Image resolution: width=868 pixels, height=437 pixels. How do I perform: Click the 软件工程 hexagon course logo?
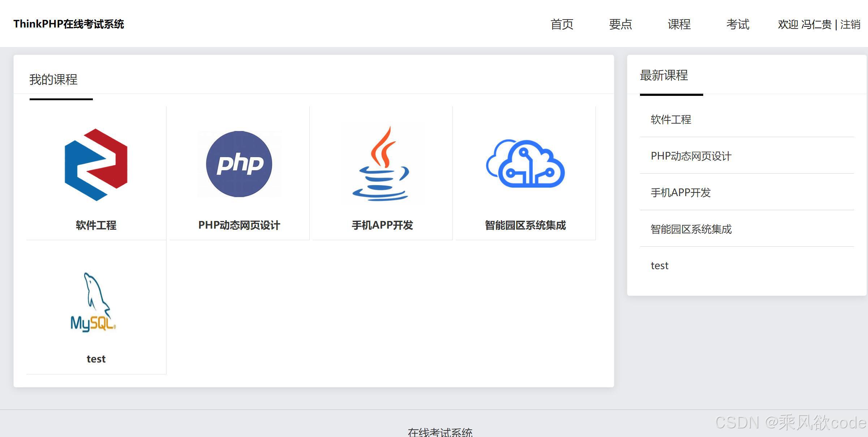click(96, 165)
